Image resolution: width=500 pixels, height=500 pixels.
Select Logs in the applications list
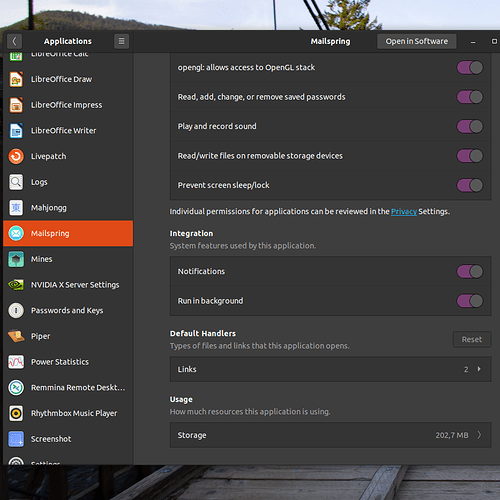(68, 182)
